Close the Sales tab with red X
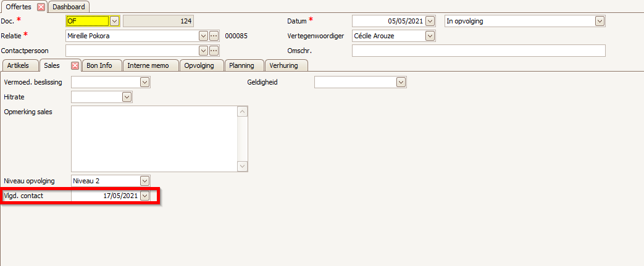Viewport: 644px width, 266px height. pyautogui.click(x=75, y=65)
